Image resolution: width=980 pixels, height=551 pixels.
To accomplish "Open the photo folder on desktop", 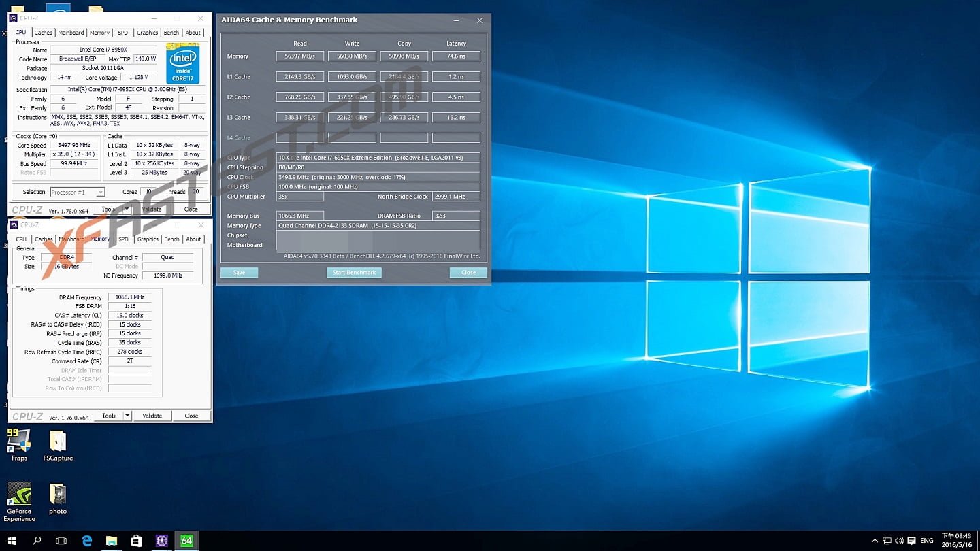I will (58, 496).
